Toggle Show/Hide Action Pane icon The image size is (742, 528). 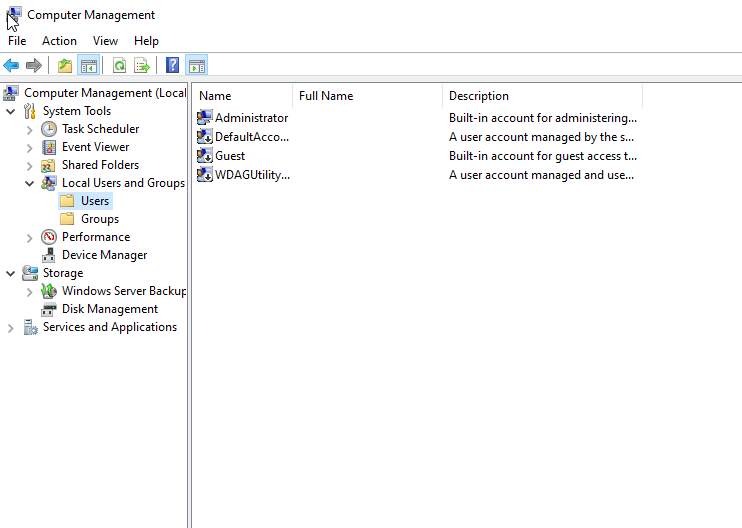pos(197,65)
